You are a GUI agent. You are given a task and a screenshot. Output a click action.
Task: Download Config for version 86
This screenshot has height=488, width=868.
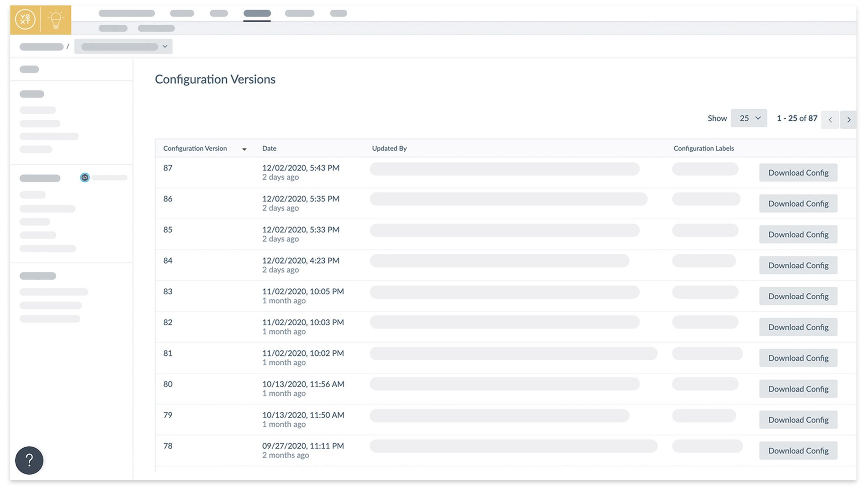click(x=798, y=203)
